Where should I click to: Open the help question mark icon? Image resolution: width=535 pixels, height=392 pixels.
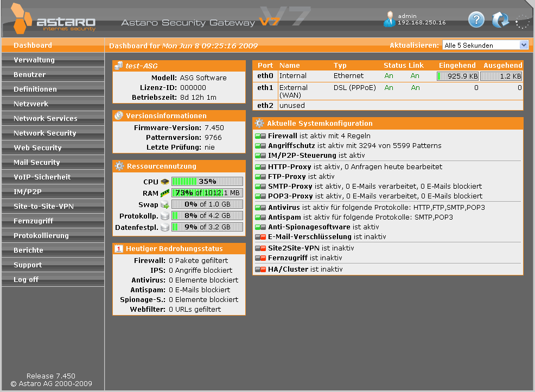click(x=476, y=20)
